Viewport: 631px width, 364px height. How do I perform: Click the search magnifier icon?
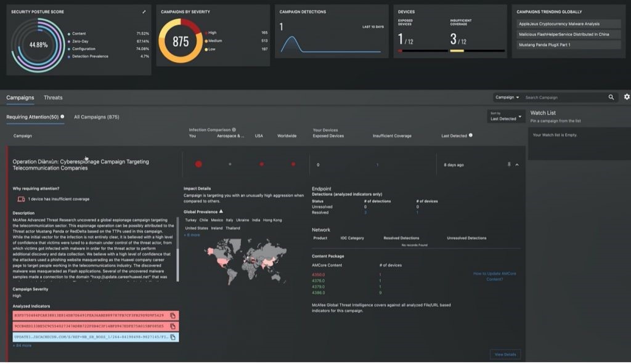pos(611,97)
